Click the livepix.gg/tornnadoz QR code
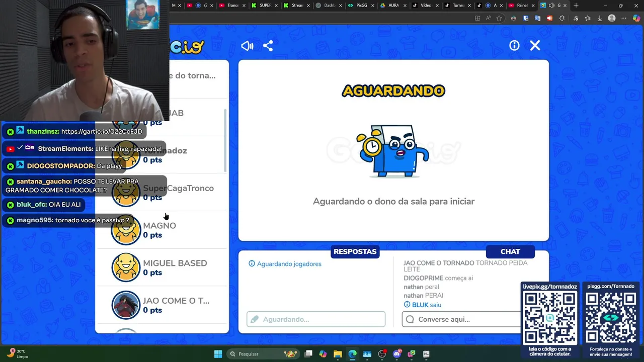This screenshot has width=644, height=362. [550, 319]
